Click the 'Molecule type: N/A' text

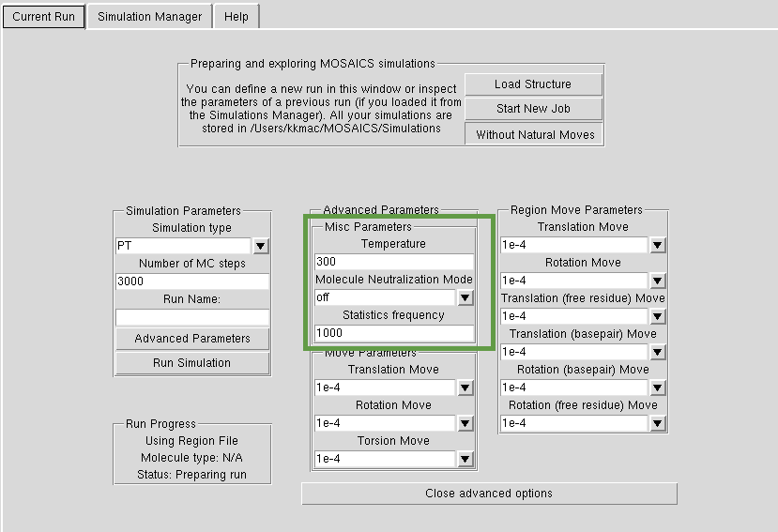(x=192, y=458)
